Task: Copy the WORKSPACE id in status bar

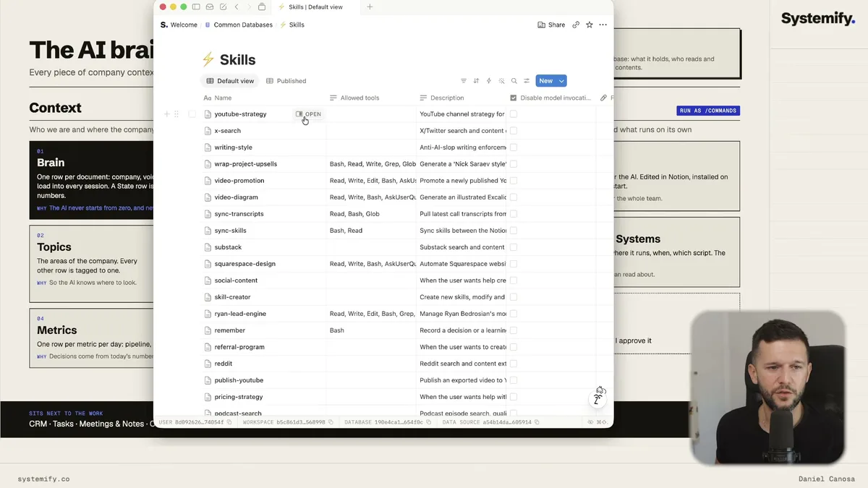Action: 331,422
